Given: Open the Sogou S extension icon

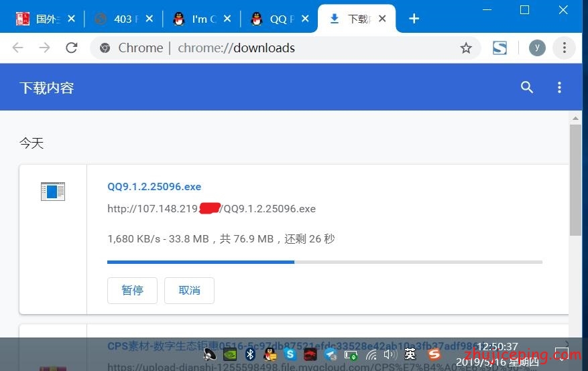Looking at the screenshot, I should click(x=499, y=48).
